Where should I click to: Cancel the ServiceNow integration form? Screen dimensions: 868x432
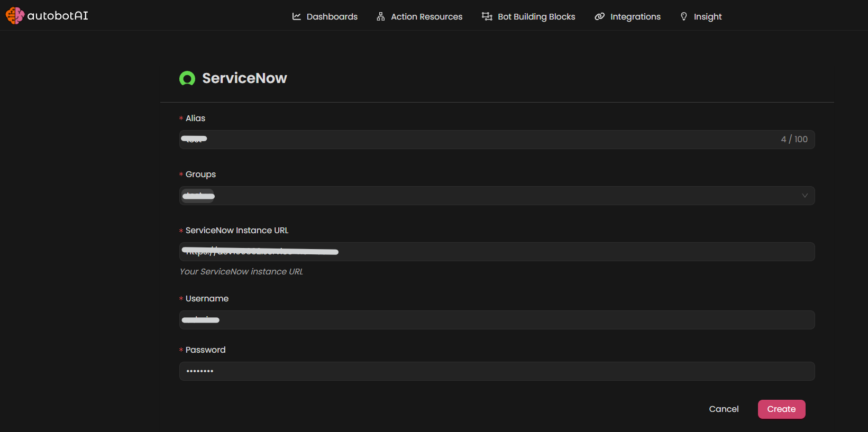point(724,409)
